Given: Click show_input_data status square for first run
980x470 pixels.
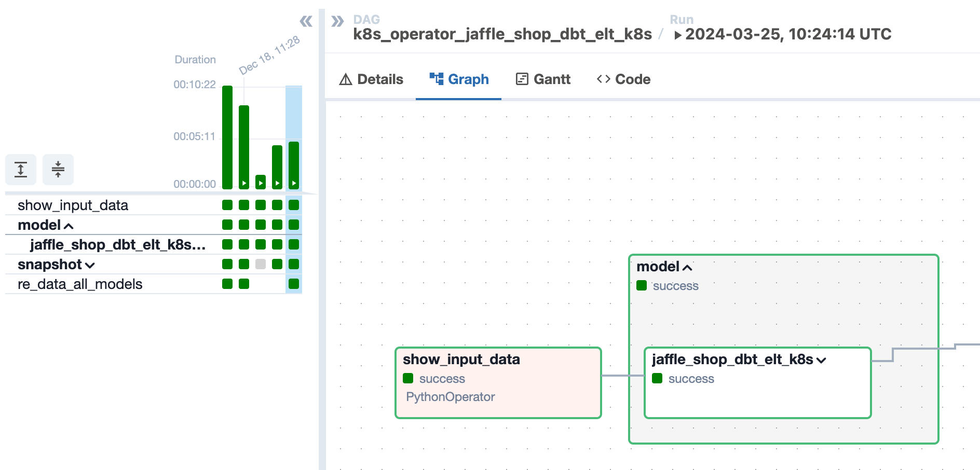Looking at the screenshot, I should pyautogui.click(x=227, y=205).
